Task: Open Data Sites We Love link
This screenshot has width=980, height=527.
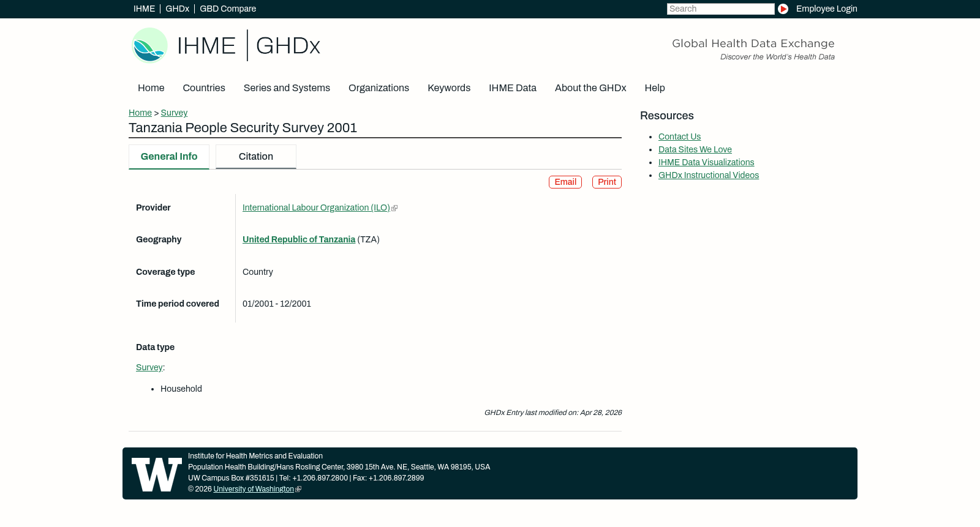Action: coord(695,150)
